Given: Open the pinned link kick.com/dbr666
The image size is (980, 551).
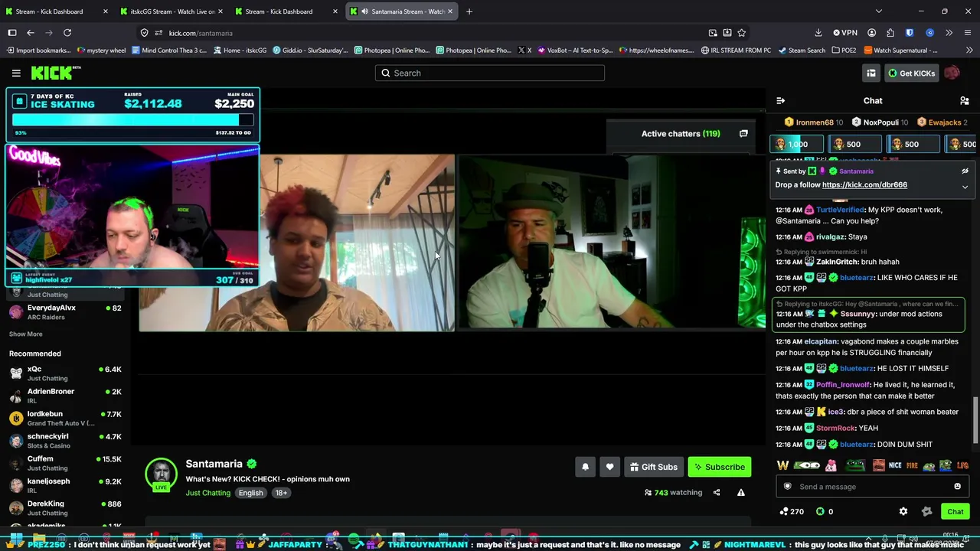Looking at the screenshot, I should point(864,184).
